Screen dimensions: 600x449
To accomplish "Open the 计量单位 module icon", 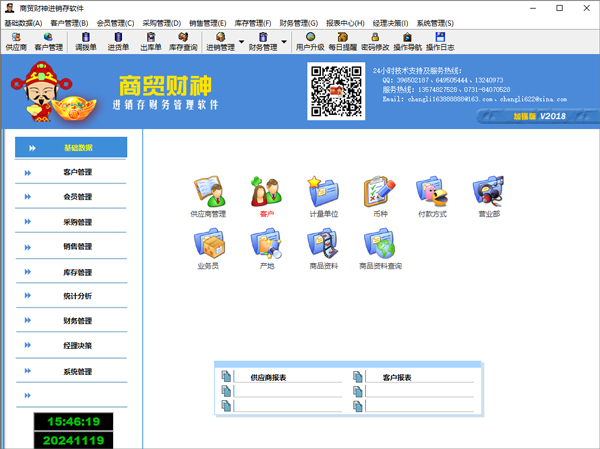I will pos(324,197).
